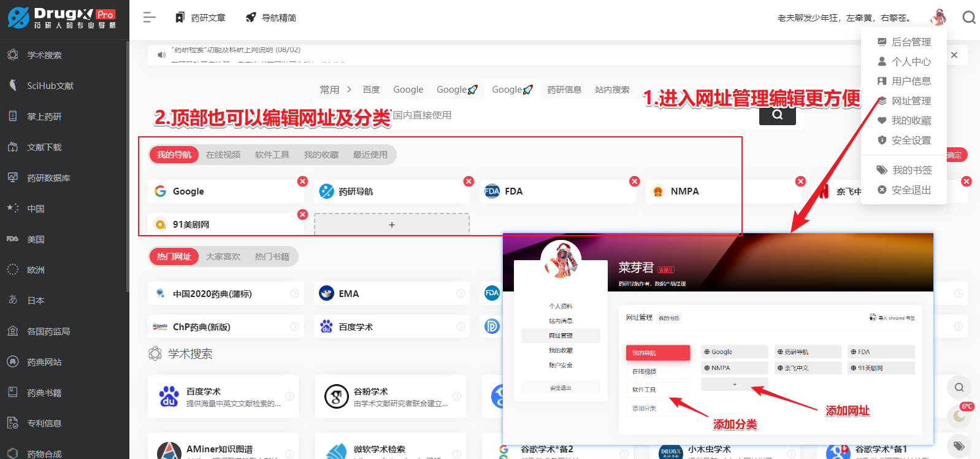Open 后台管理 in the user dropdown
The width and height of the screenshot is (980, 459).
tap(904, 42)
